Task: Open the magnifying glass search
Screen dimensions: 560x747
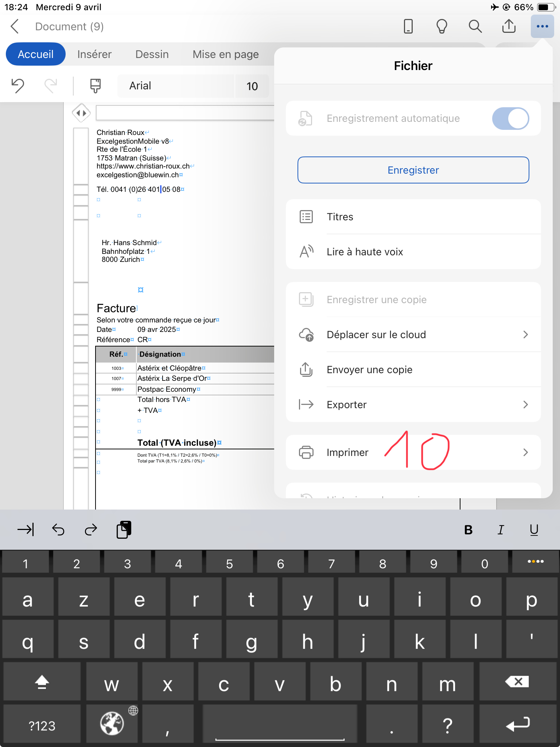Action: coord(475,27)
